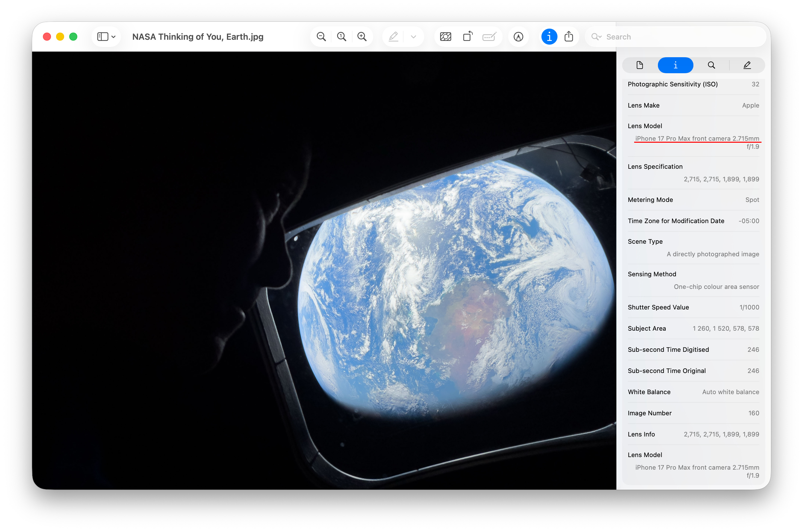This screenshot has width=803, height=532.
Task: Select the More Info inspector tab
Action: 675,65
